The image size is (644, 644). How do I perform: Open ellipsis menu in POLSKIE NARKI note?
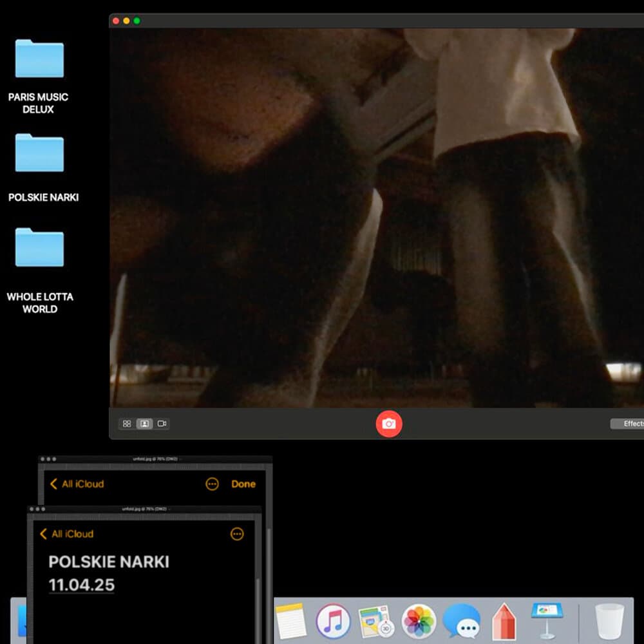coord(237,534)
